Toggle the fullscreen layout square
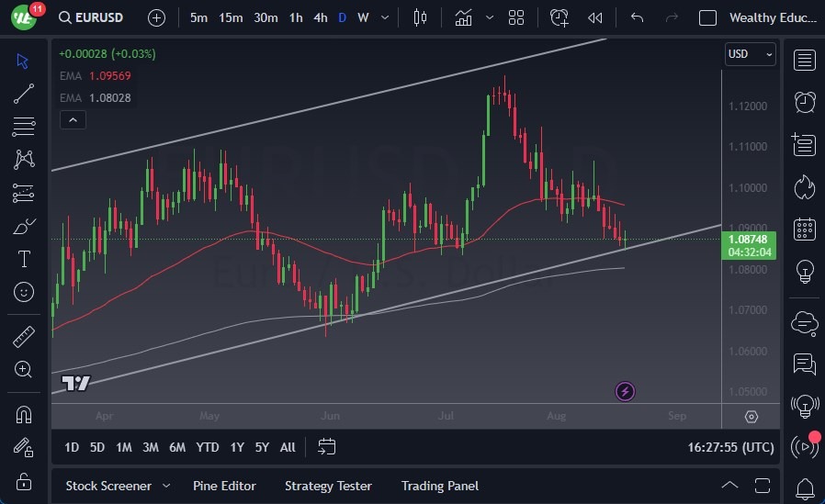The width and height of the screenshot is (825, 504). coord(707,17)
